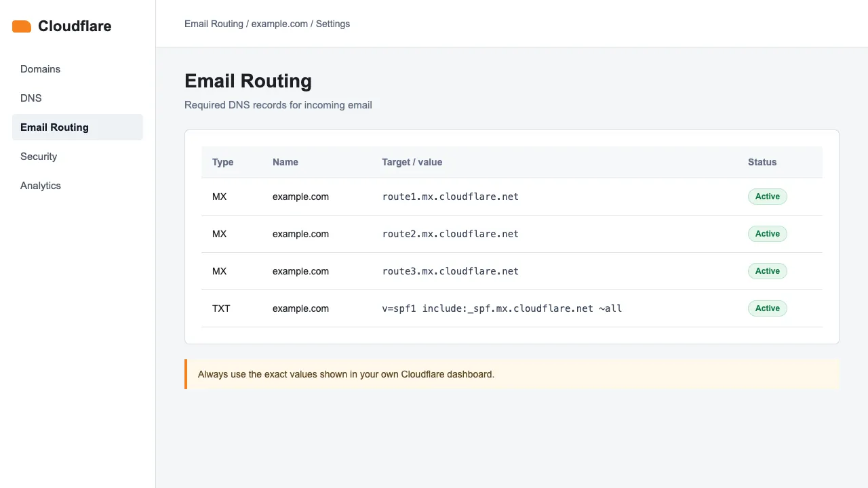
Task: Click example.com in the route1 row
Action: point(300,197)
